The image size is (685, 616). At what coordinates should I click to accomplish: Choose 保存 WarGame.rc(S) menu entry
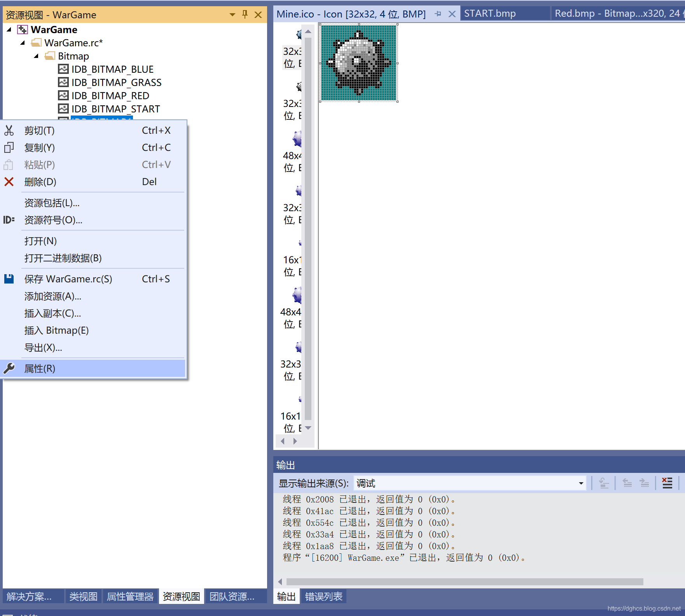coord(93,279)
